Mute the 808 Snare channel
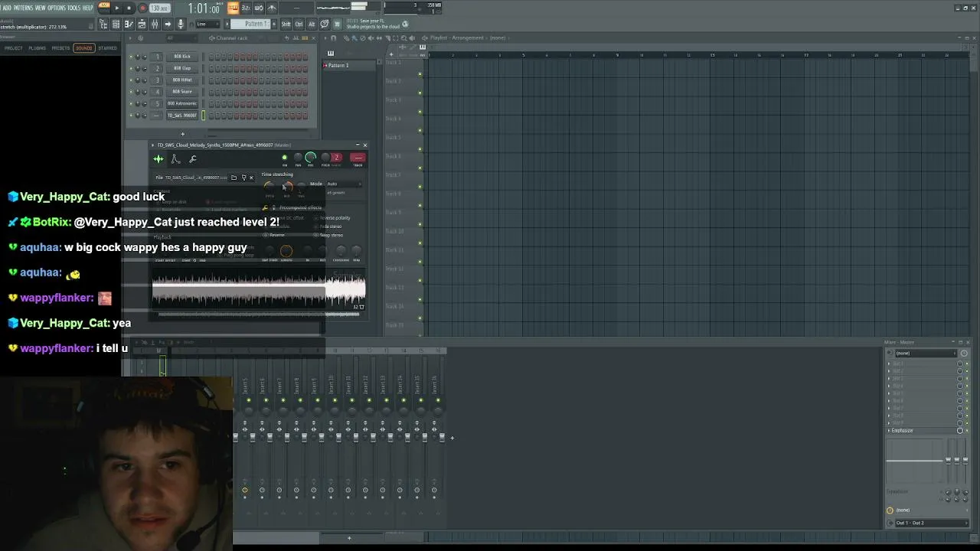The width and height of the screenshot is (980, 551). (131, 92)
